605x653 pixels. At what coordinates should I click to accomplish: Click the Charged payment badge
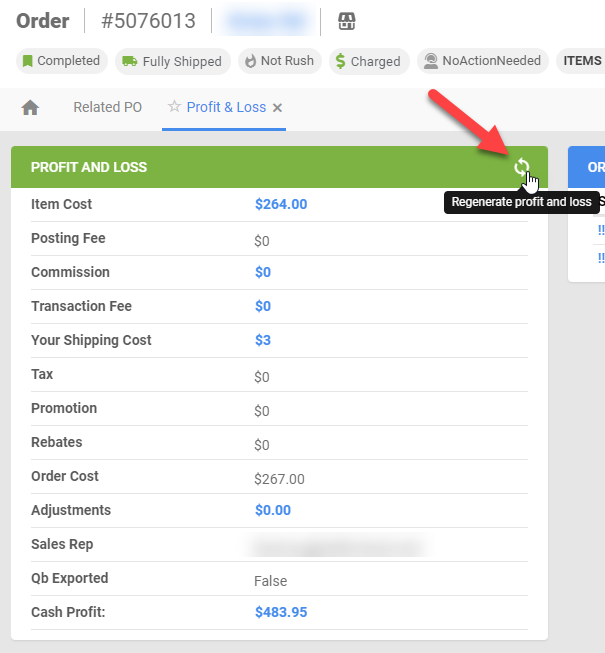(368, 61)
